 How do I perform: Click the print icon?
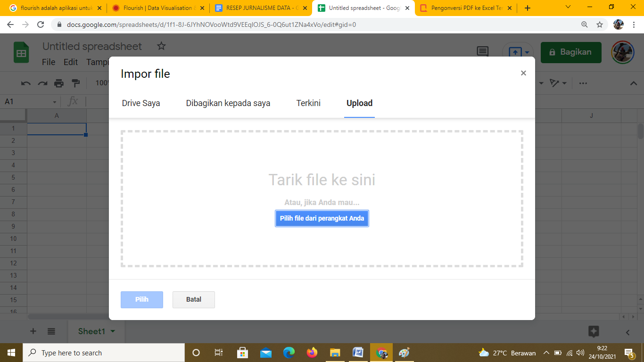tap(59, 83)
